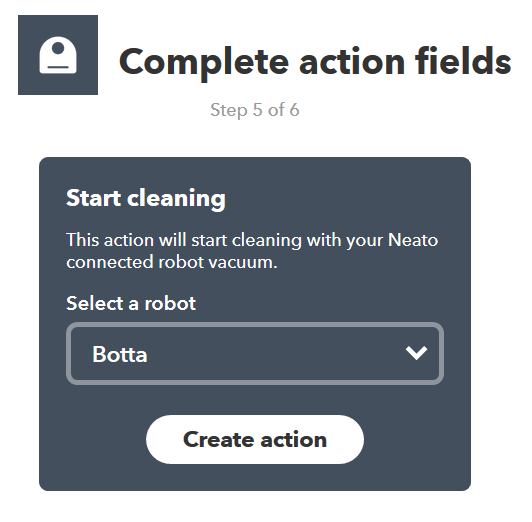Screen dimensions: 532x522
Task: Click the word Neato in the description
Action: [x=413, y=240]
